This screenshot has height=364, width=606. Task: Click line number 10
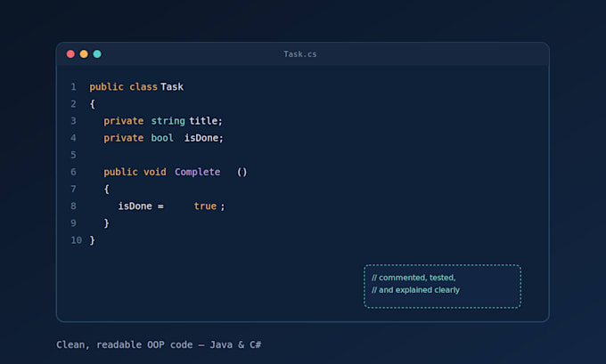[76, 240]
